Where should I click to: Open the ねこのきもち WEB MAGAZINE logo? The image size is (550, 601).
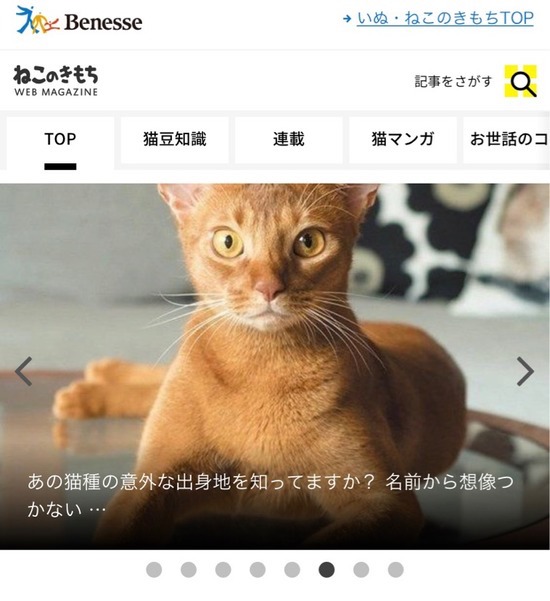pyautogui.click(x=56, y=80)
